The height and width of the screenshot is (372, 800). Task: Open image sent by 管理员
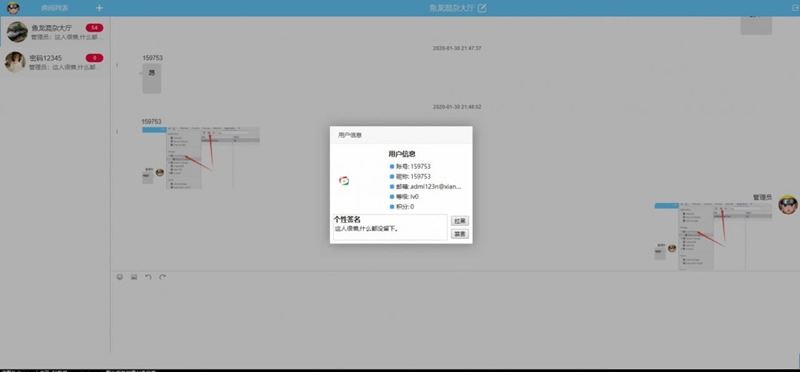coord(713,236)
